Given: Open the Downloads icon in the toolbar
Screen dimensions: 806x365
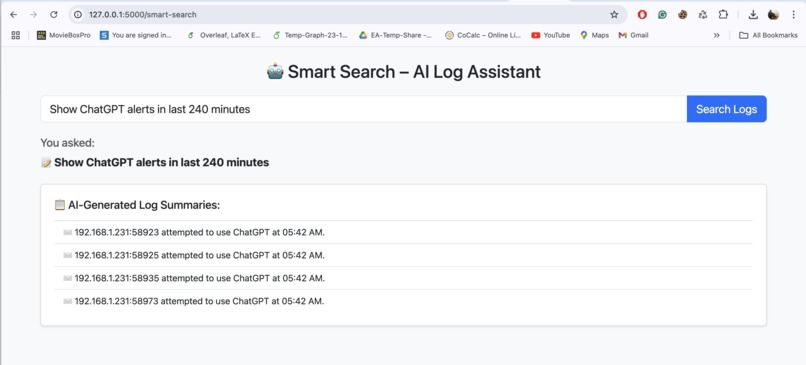Looking at the screenshot, I should [x=753, y=15].
